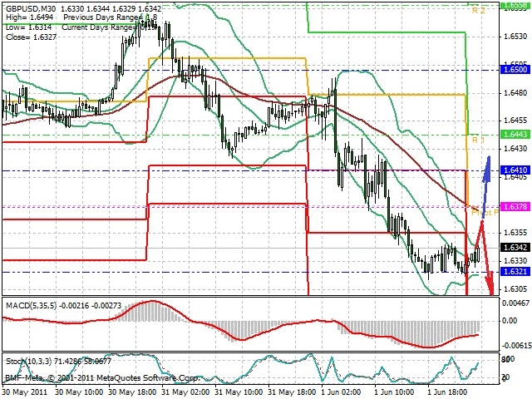Click the R 1 resistance label

click(478, 140)
